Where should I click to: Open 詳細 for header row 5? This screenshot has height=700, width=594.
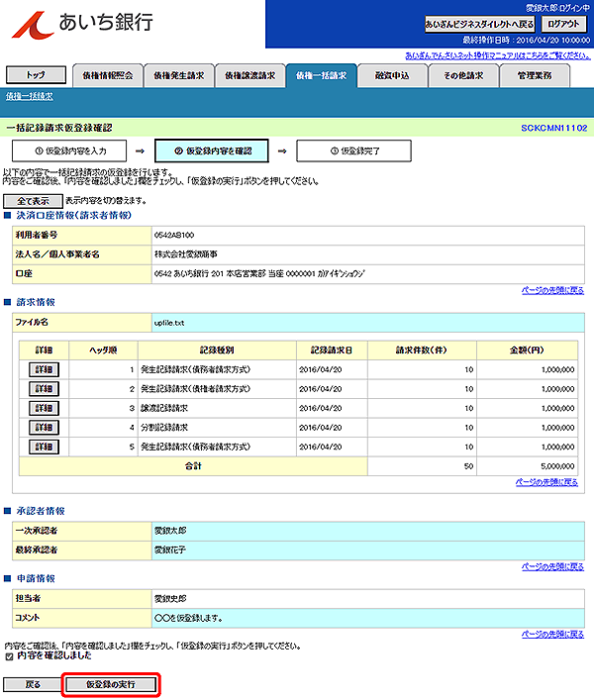click(44, 447)
